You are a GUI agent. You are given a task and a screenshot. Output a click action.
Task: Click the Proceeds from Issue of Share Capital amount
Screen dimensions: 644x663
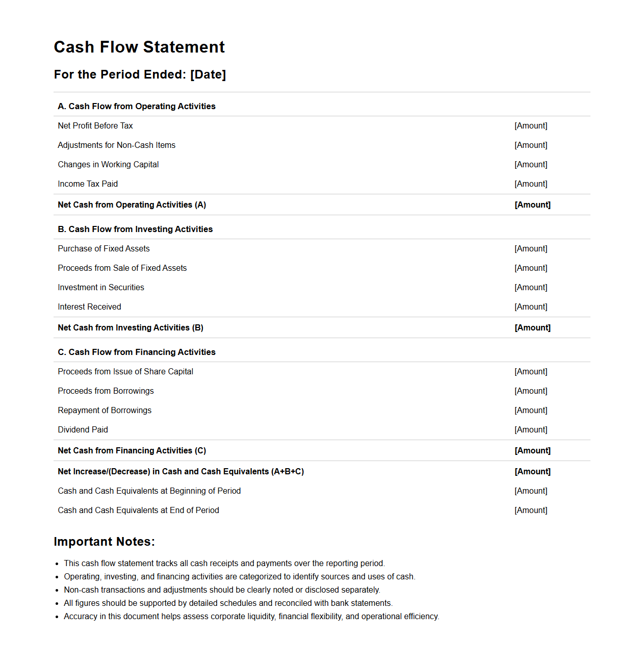point(531,371)
